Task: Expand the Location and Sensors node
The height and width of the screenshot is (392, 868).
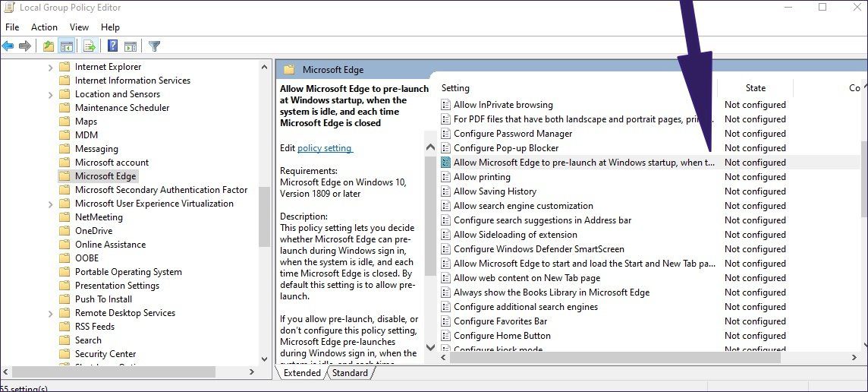Action: 50,95
